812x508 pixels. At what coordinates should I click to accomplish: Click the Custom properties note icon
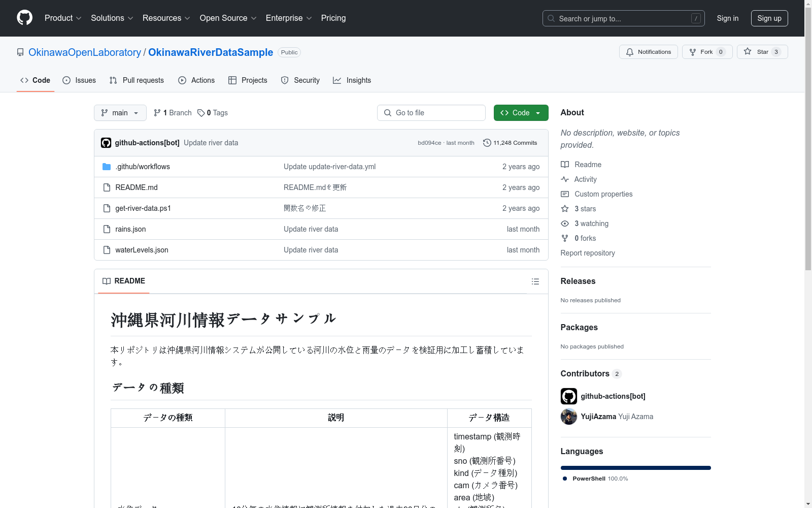[565, 194]
